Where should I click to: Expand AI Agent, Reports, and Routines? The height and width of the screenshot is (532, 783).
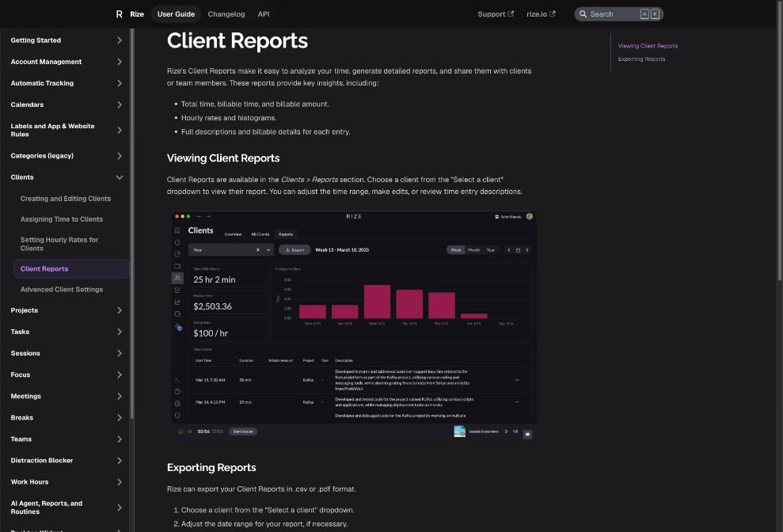coord(67,507)
